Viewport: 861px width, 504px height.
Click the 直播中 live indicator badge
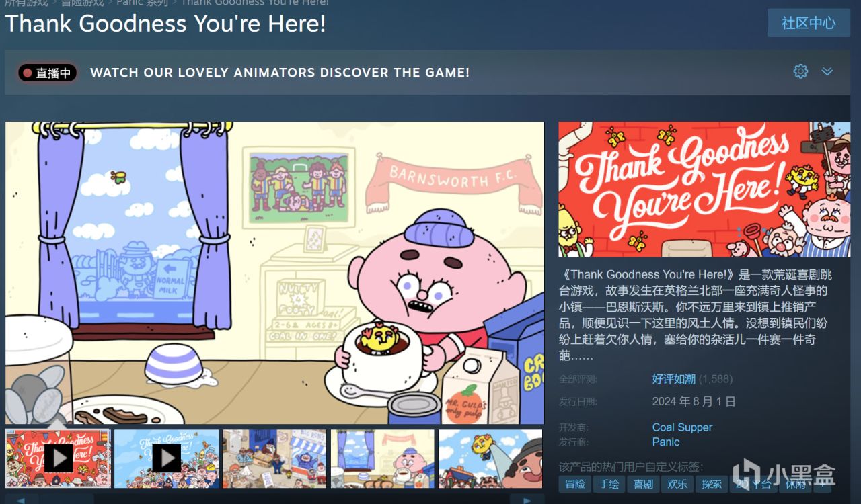tap(47, 73)
